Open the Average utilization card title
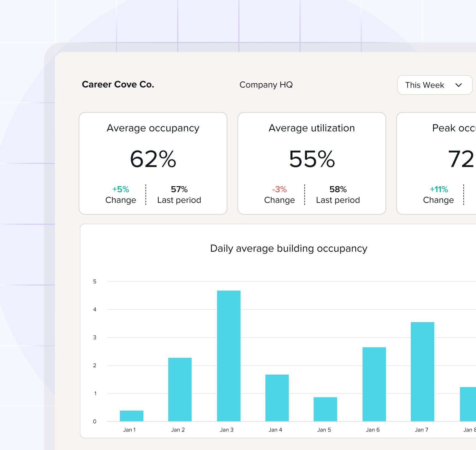Image resolution: width=476 pixels, height=450 pixels. point(312,128)
